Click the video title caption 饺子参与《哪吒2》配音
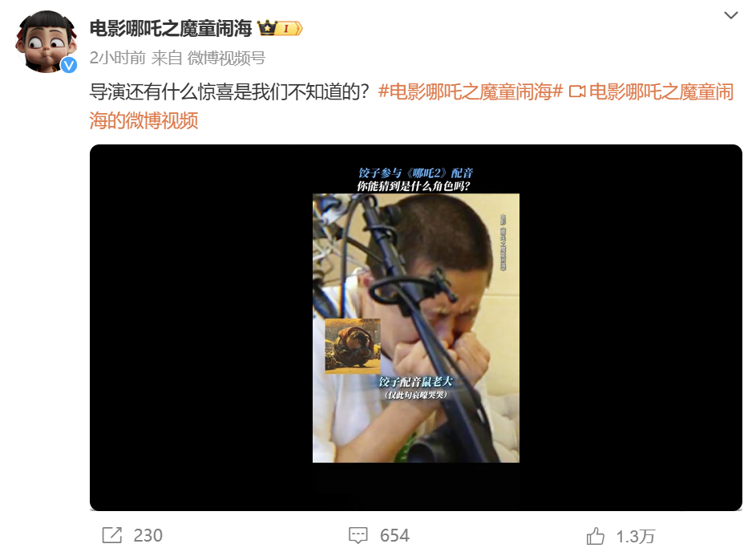 415,172
